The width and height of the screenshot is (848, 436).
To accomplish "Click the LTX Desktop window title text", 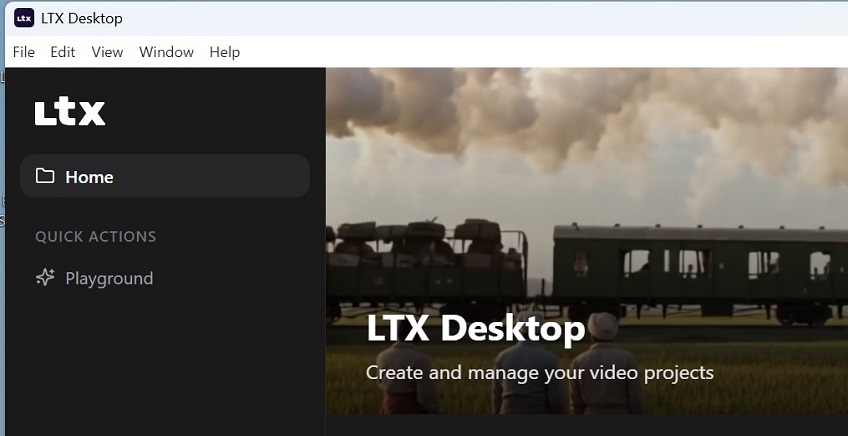I will click(x=83, y=18).
